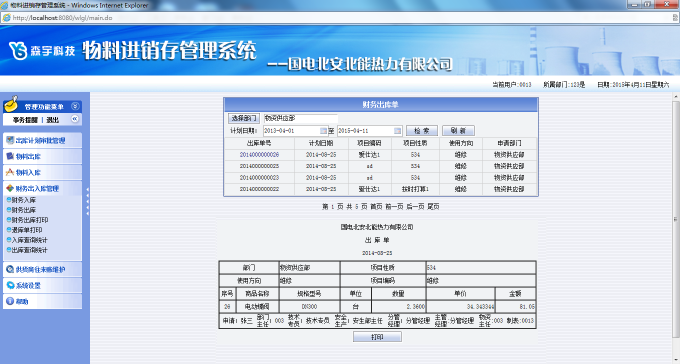Screen dimensions: 680x364
Task: Click the 出库单号 column header
Action: click(259, 143)
